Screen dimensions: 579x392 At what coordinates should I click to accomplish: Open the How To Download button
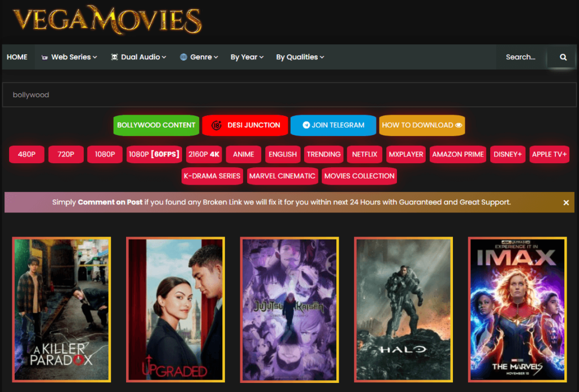[422, 125]
